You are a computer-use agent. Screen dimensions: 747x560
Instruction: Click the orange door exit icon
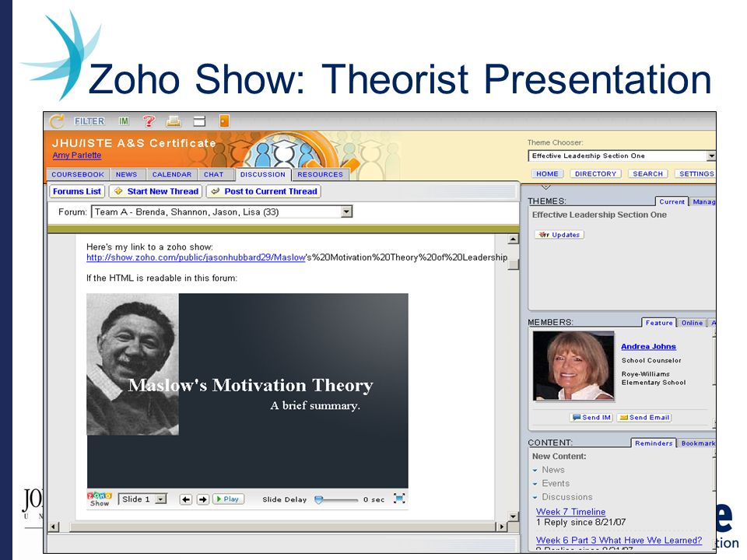(x=224, y=121)
